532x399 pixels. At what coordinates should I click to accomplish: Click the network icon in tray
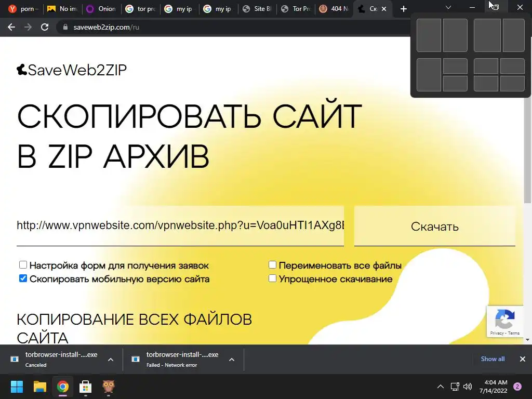coord(455,387)
